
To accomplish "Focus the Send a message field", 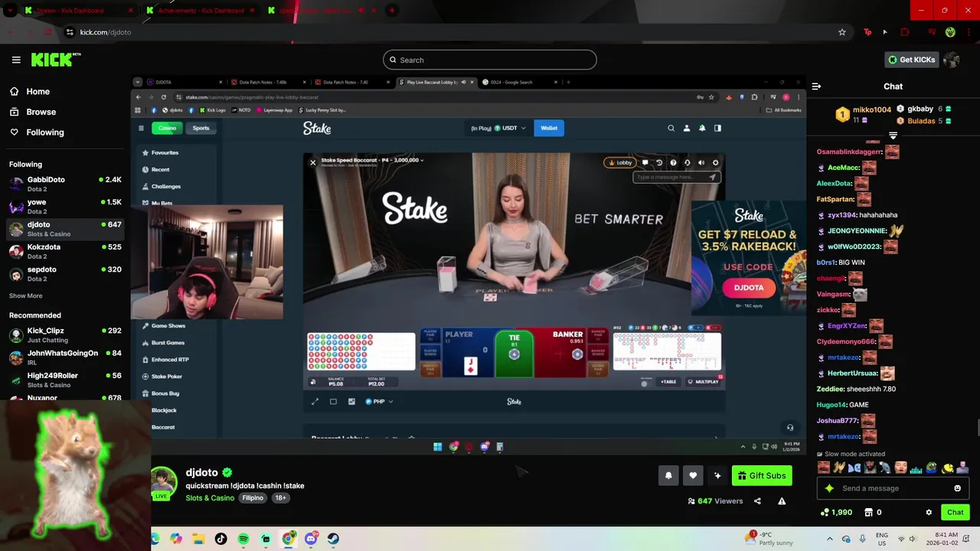I will [x=893, y=488].
